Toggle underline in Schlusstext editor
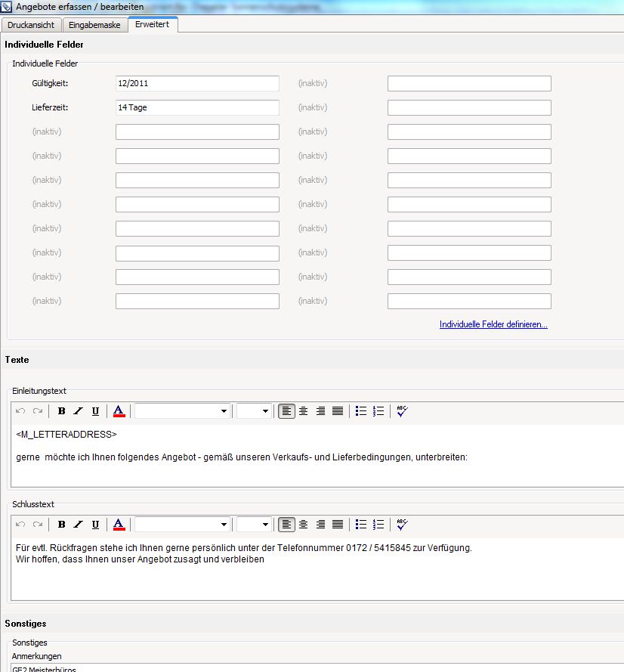The image size is (624, 672). click(95, 524)
